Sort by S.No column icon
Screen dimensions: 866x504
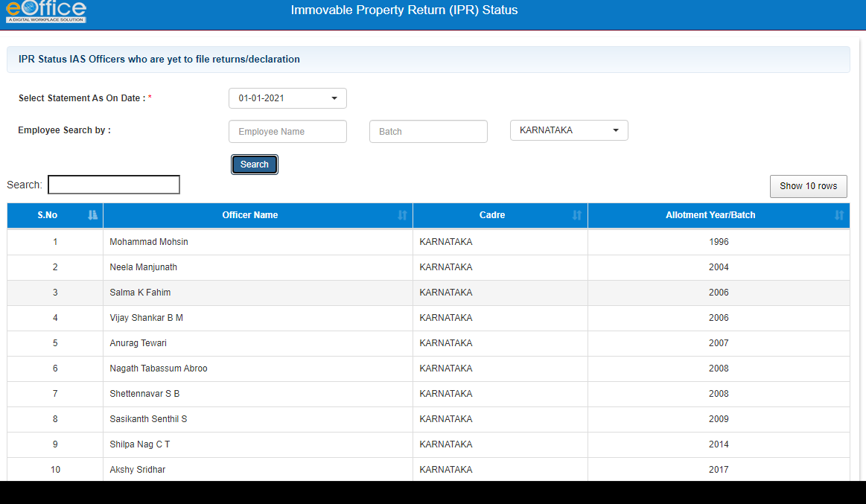point(92,215)
